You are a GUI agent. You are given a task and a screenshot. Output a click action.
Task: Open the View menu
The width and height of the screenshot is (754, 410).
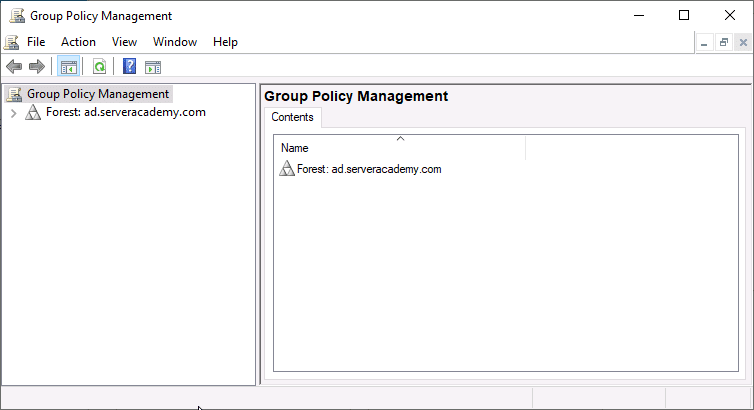(x=124, y=42)
